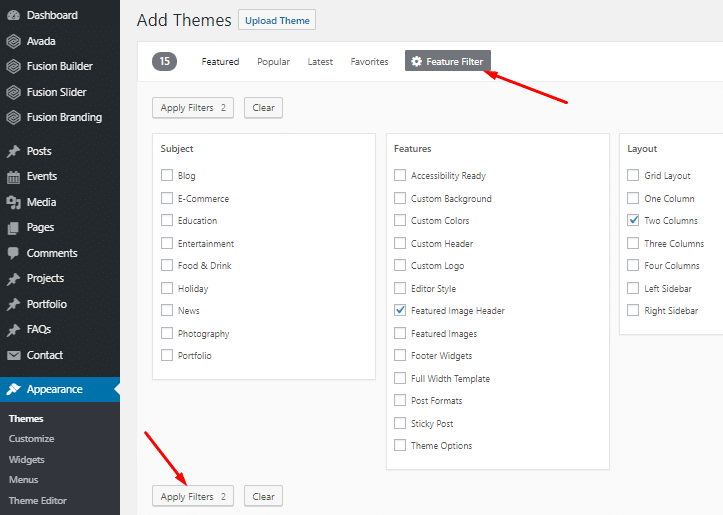Open the Favorites tab
Screen dimensions: 723x515
[x=369, y=62]
